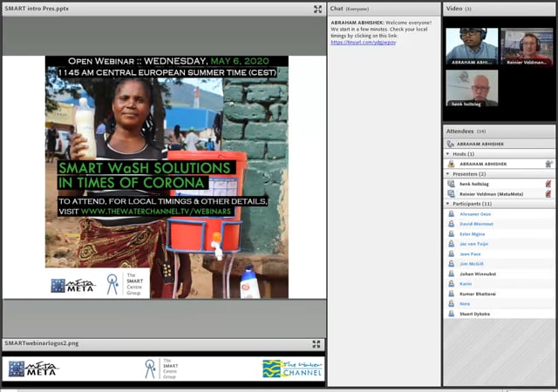Click the participant icon beside Jac van Tuijn
Image resolution: width=558 pixels, height=392 pixels.
point(452,244)
